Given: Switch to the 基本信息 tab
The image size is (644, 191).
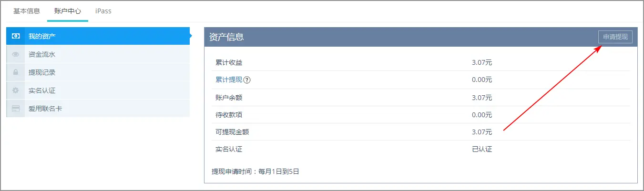Looking at the screenshot, I should [27, 11].
